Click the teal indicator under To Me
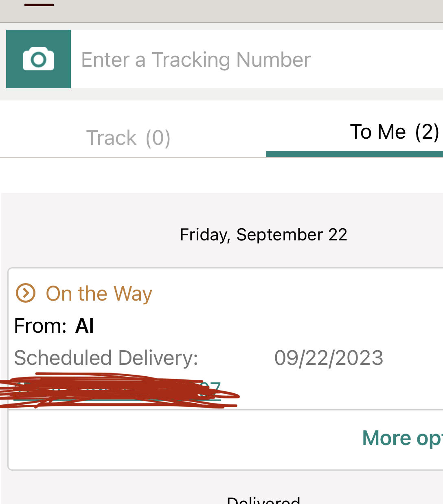 tap(354, 154)
